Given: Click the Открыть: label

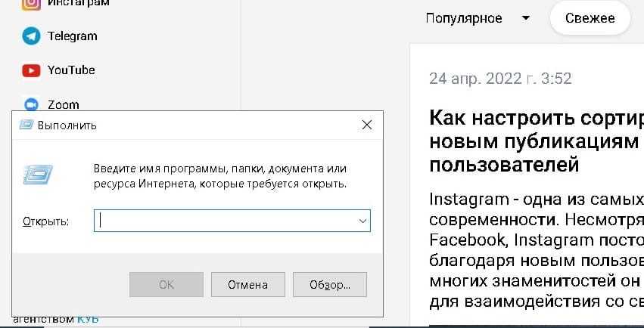Looking at the screenshot, I should [x=46, y=221].
